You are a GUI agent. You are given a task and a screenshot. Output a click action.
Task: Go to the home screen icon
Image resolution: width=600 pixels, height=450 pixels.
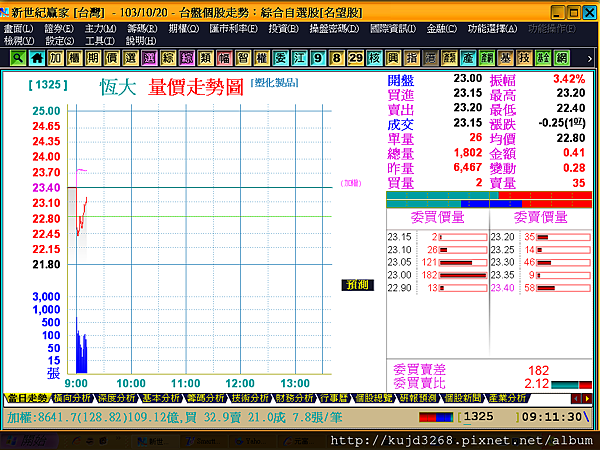pos(37,58)
